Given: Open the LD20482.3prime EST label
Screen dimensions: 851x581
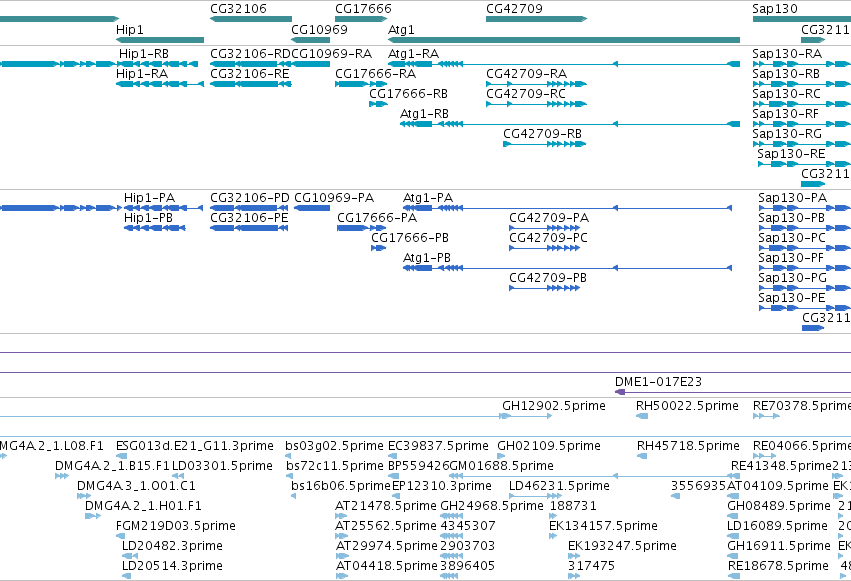Looking at the screenshot, I should [173, 547].
